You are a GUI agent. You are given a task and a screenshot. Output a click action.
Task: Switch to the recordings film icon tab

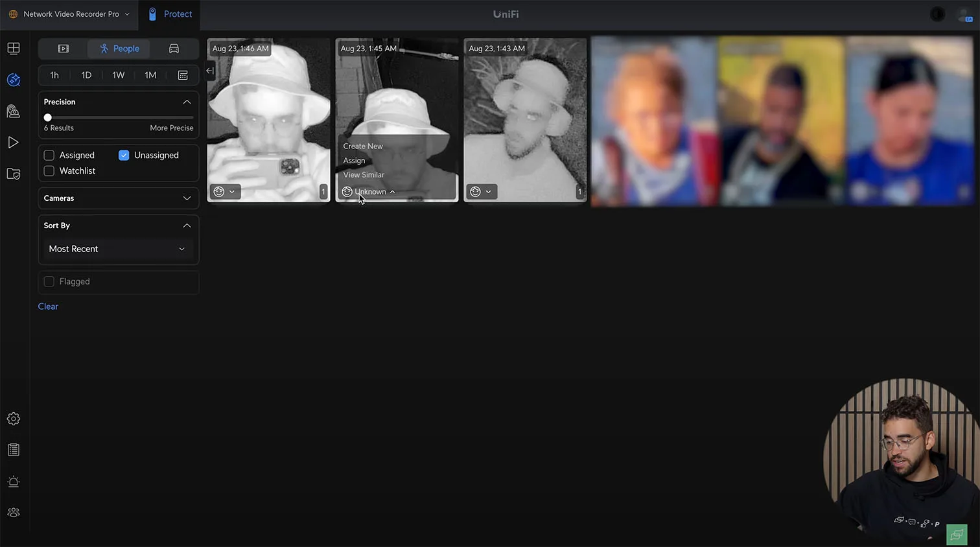[63, 49]
